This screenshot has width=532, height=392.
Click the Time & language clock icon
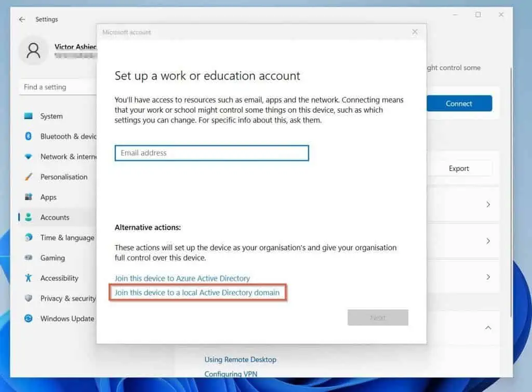[x=29, y=237]
